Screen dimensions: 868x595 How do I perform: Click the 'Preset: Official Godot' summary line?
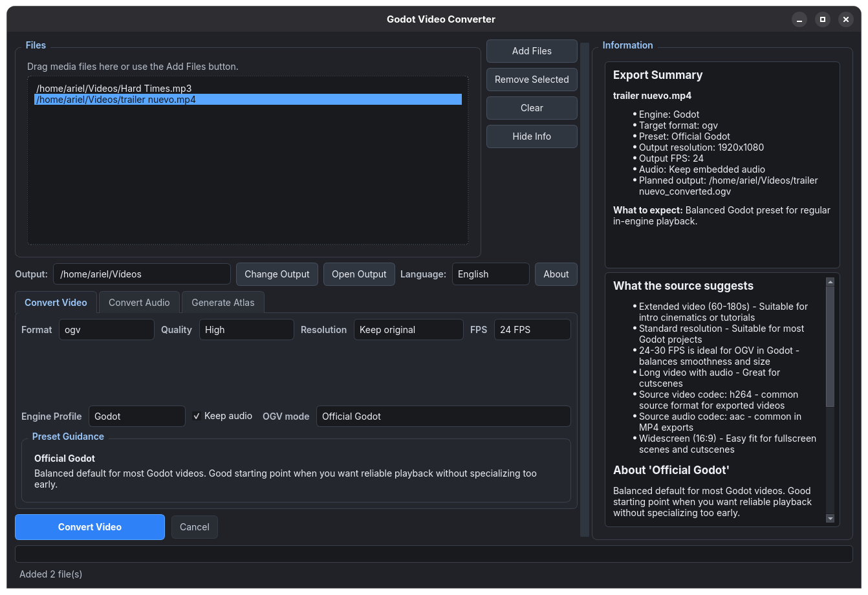click(684, 136)
